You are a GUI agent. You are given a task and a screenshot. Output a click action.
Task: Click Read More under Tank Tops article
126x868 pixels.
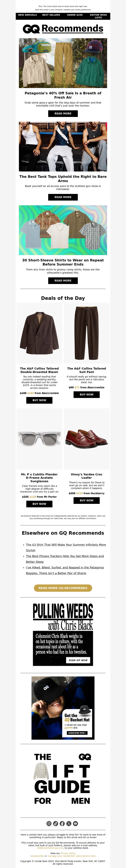63,197
